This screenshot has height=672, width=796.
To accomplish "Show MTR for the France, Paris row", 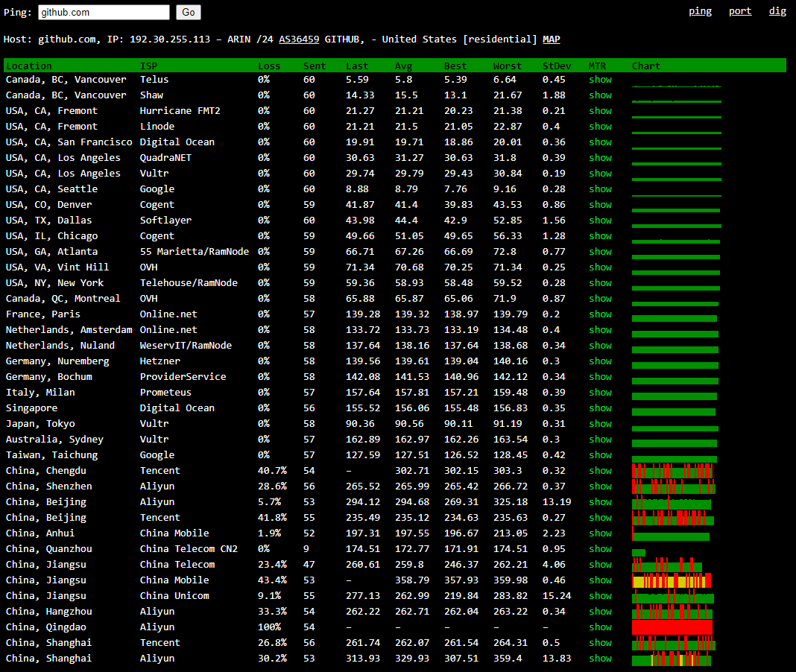I will tap(600, 314).
